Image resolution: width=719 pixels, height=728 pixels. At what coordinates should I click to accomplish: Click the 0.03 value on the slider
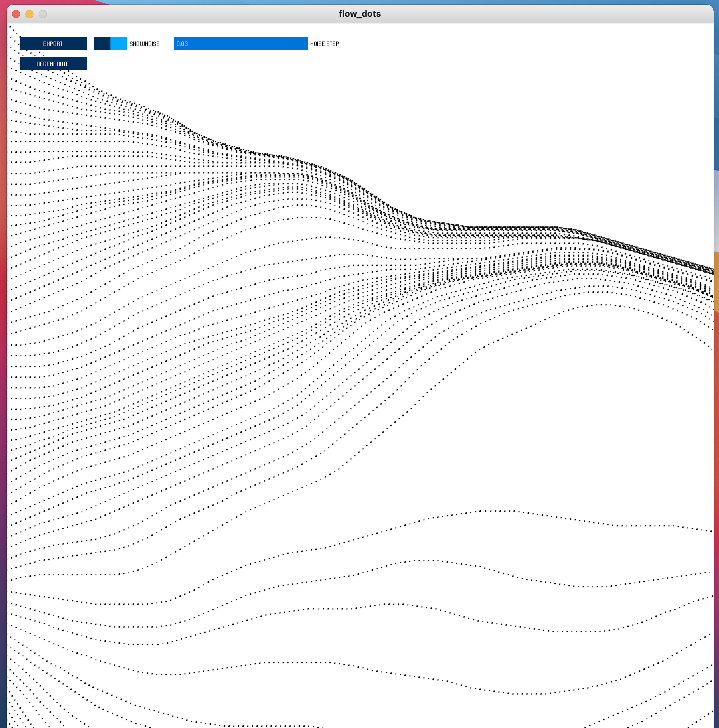182,44
